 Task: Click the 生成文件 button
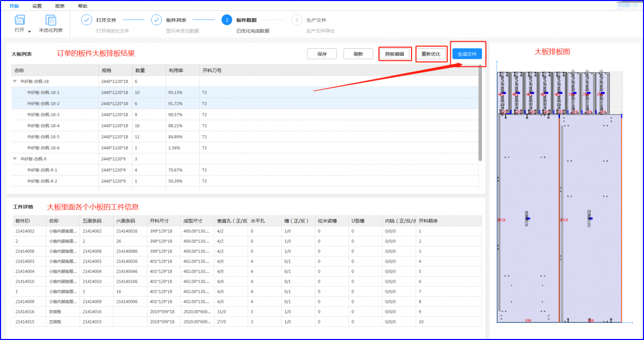click(x=467, y=54)
